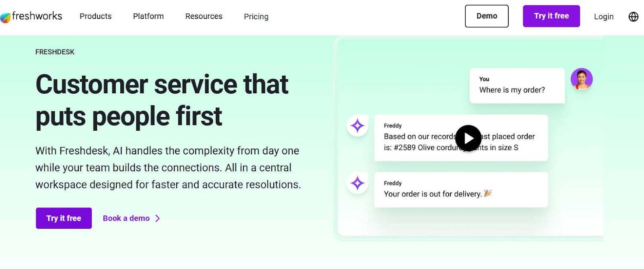Click Freddy sparkle icon beside order record message
Screen dimensions: 644x269
point(357,126)
